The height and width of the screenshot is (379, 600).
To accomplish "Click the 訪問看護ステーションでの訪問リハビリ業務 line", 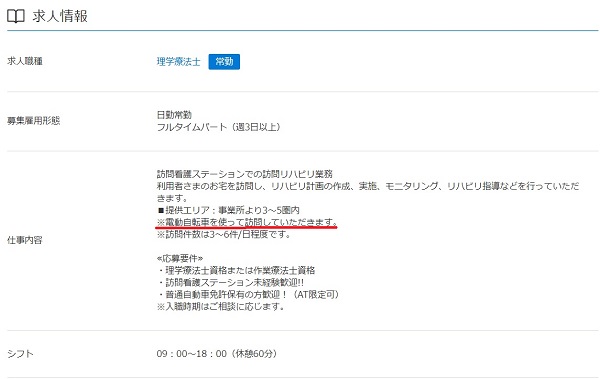I will (245, 174).
